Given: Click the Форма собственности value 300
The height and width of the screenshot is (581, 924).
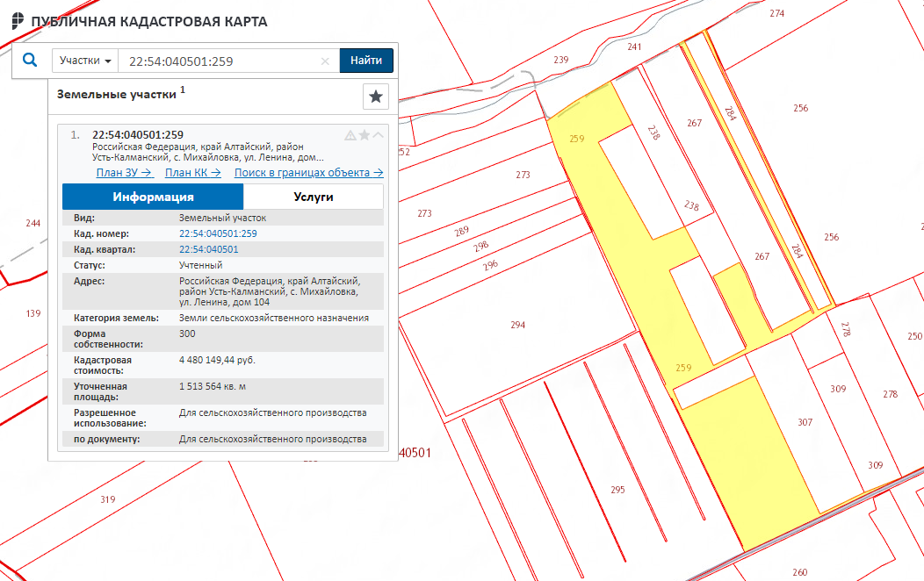Looking at the screenshot, I should [187, 334].
